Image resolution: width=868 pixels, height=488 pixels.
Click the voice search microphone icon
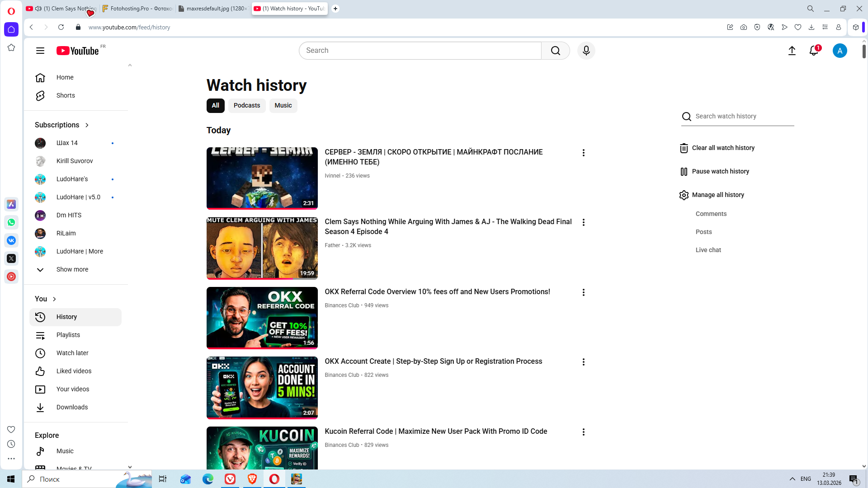click(586, 51)
